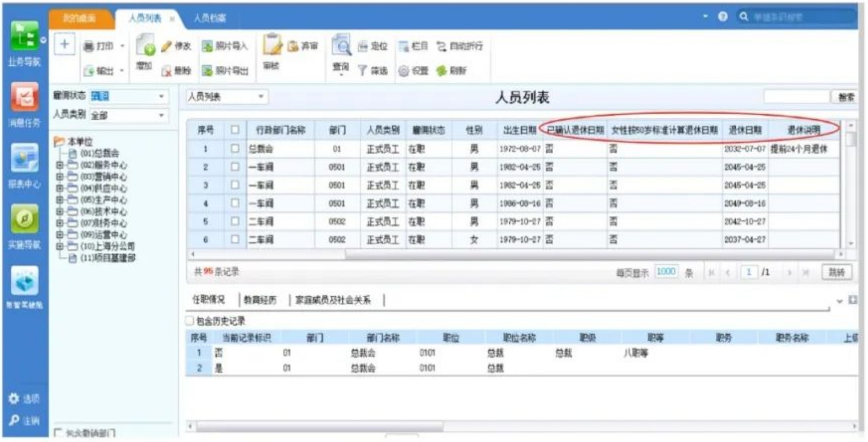Click the 输出 export icon

(89, 71)
